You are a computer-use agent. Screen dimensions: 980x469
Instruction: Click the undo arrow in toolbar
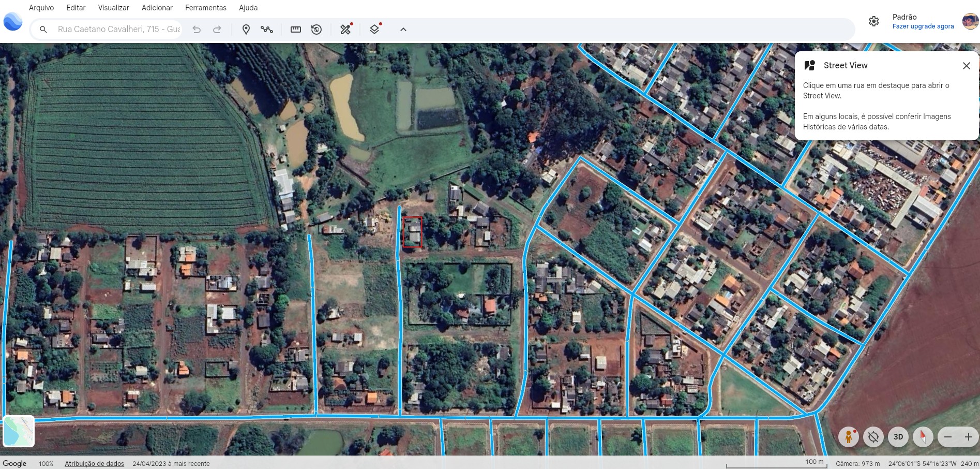click(x=197, y=30)
